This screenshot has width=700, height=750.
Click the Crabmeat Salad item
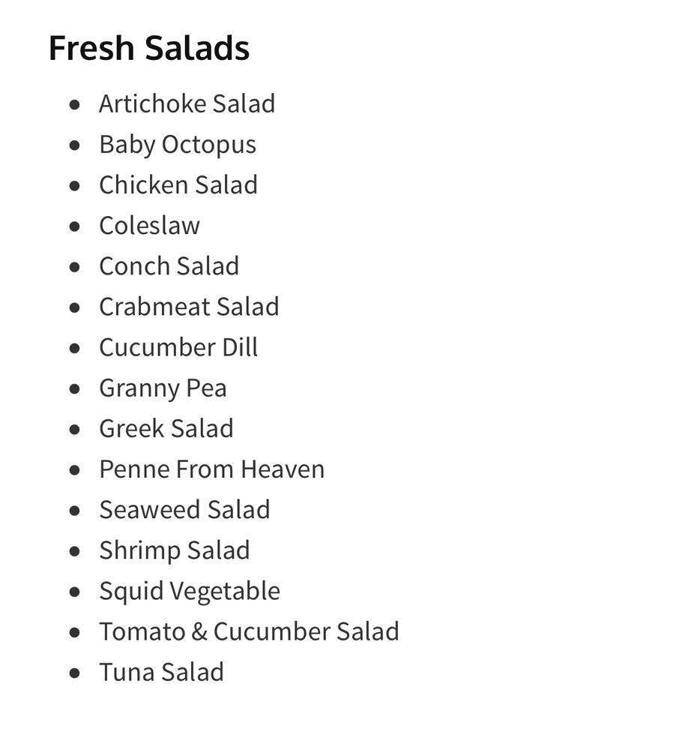coord(189,306)
